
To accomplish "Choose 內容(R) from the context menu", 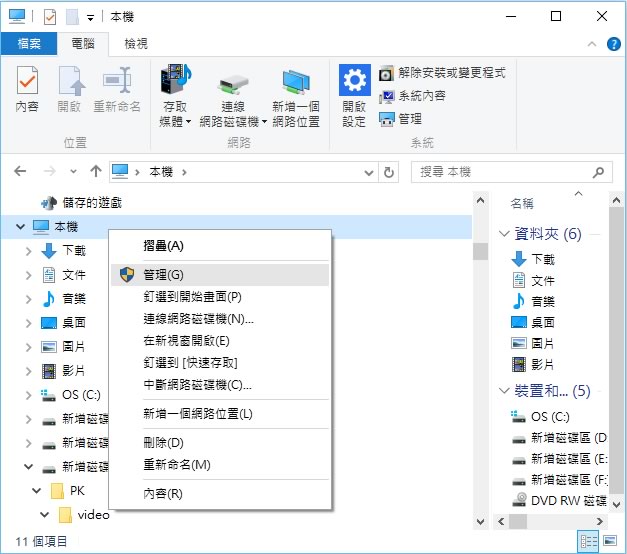I will click(x=220, y=494).
